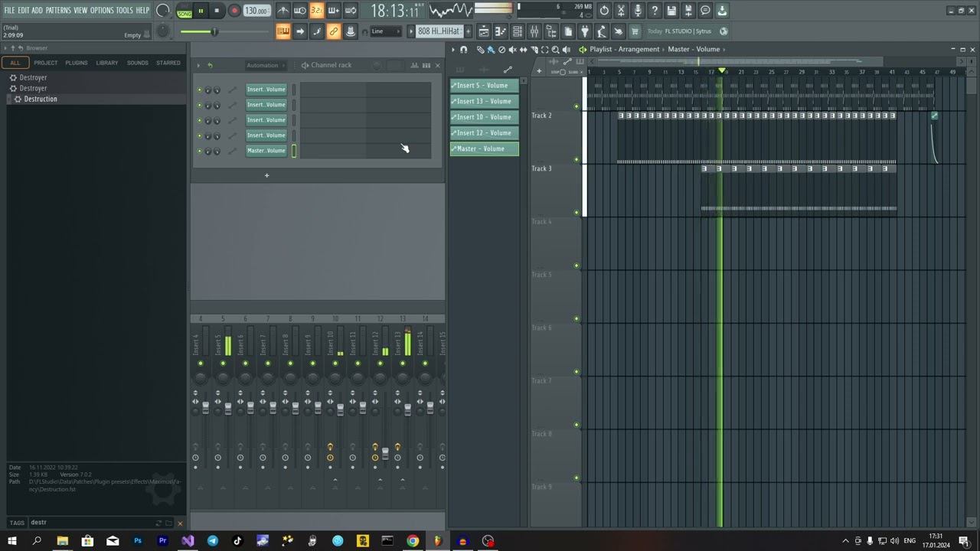The height and width of the screenshot is (551, 980).
Task: Open the Line snap dropdown
Action: tap(385, 31)
